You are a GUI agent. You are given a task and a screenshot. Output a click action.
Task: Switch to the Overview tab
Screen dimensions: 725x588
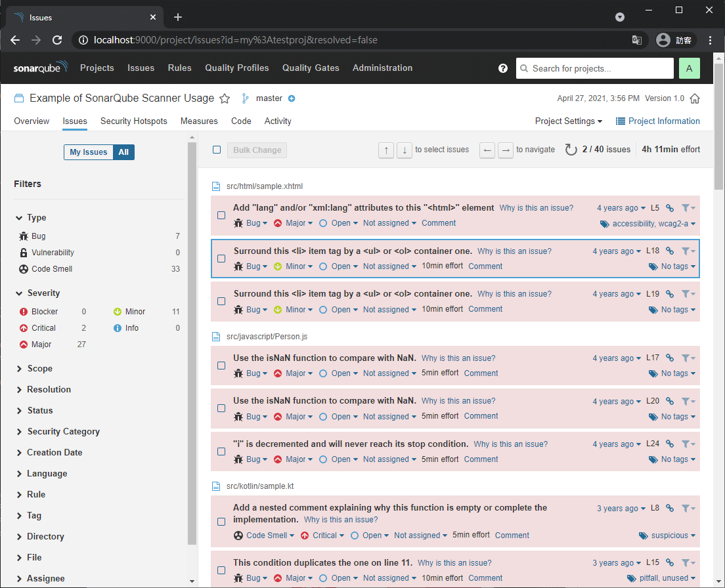[x=32, y=121]
